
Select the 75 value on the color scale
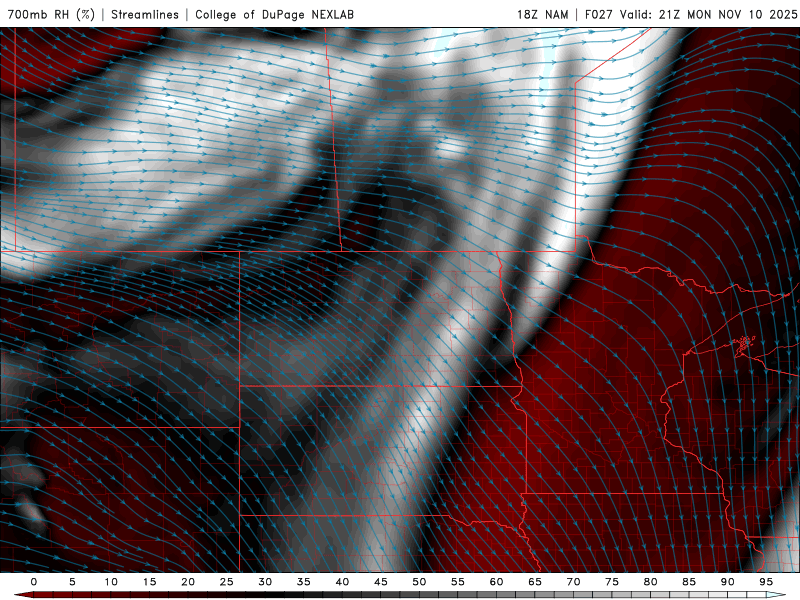[x=612, y=582]
